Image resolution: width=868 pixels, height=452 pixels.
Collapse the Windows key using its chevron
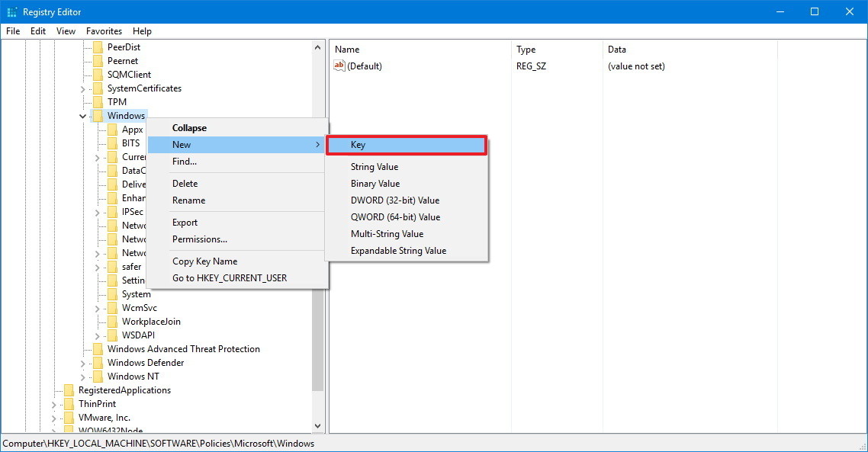(82, 115)
